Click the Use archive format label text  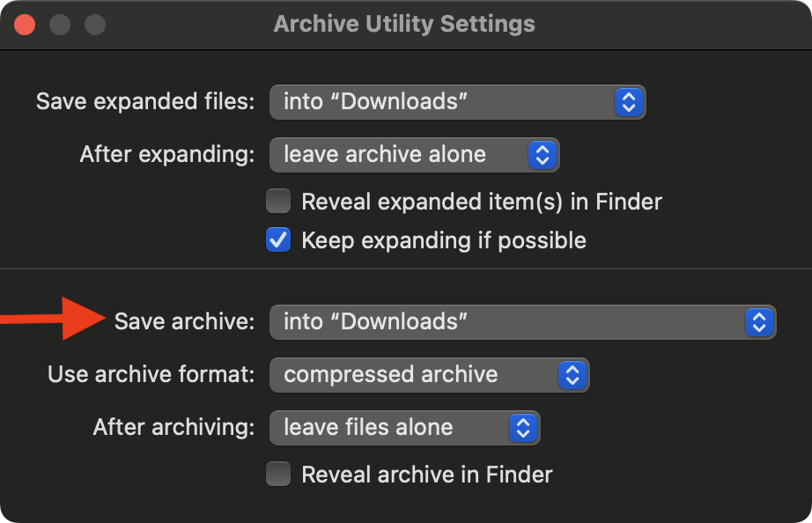(151, 375)
